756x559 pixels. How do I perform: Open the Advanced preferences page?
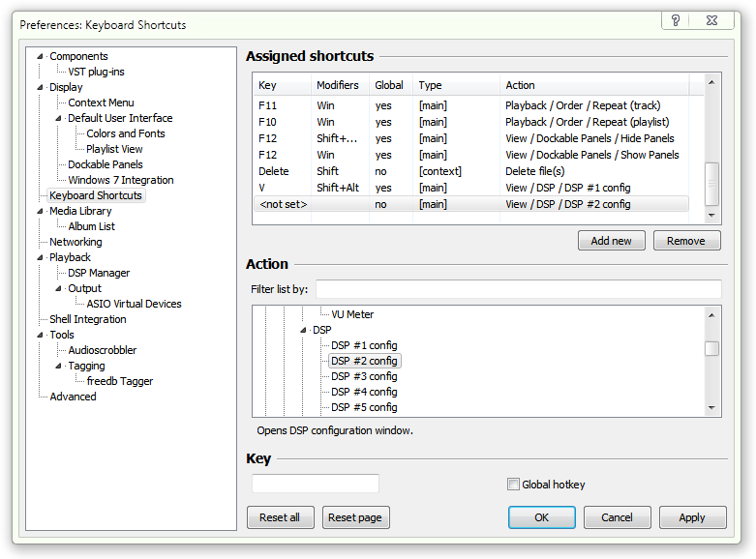tap(73, 397)
